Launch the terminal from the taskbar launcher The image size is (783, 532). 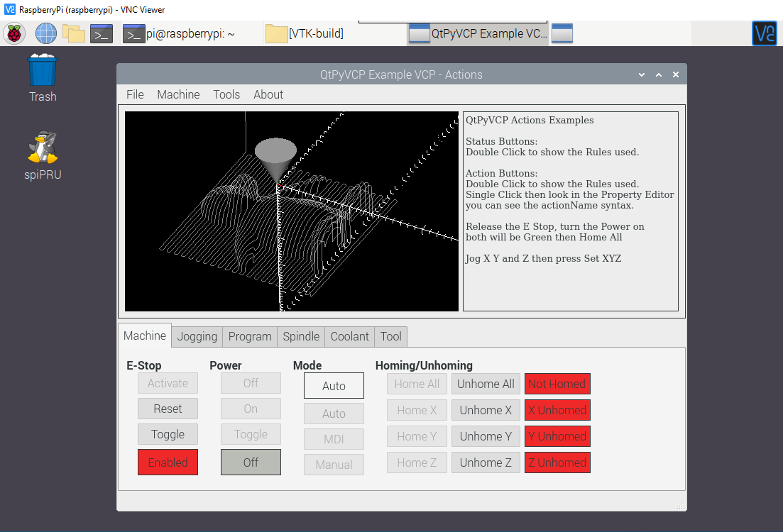click(x=102, y=33)
